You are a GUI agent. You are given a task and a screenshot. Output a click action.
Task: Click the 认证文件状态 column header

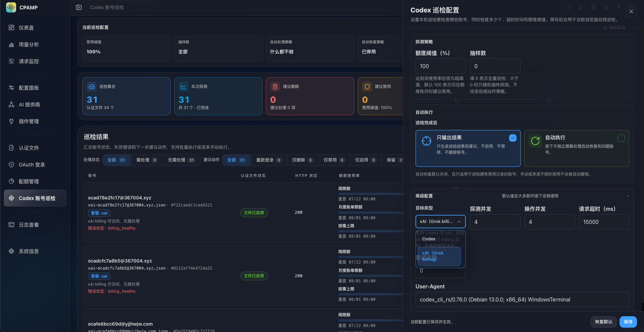coord(253,176)
